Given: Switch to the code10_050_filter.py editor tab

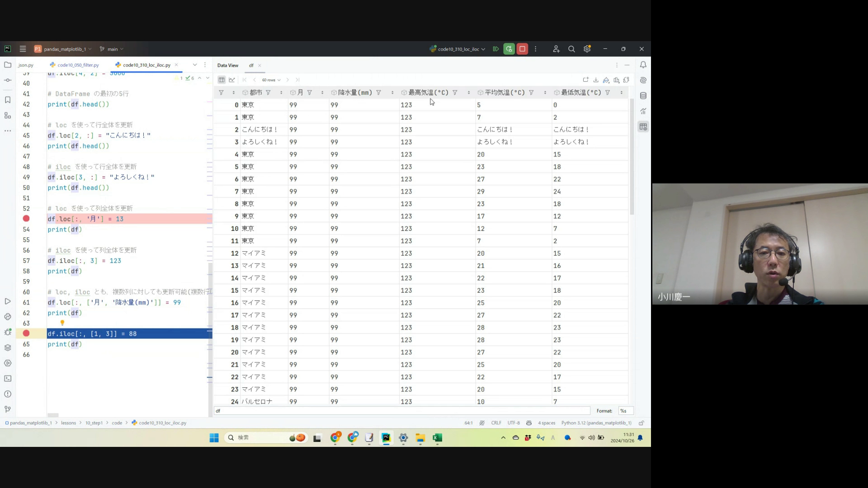Looking at the screenshot, I should click(78, 65).
